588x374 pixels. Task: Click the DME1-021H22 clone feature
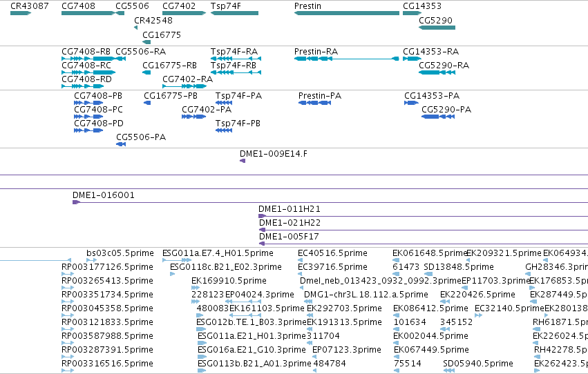[424, 230]
